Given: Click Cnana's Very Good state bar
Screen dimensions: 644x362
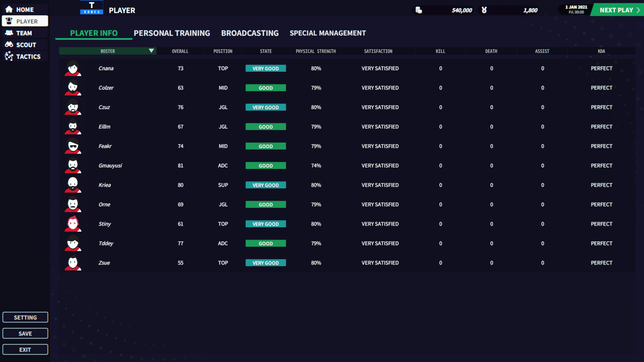Looking at the screenshot, I should coord(266,68).
